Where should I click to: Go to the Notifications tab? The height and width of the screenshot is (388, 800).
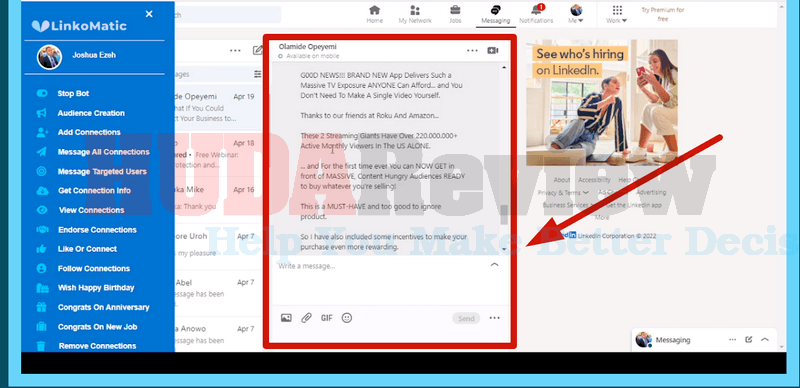click(x=536, y=14)
